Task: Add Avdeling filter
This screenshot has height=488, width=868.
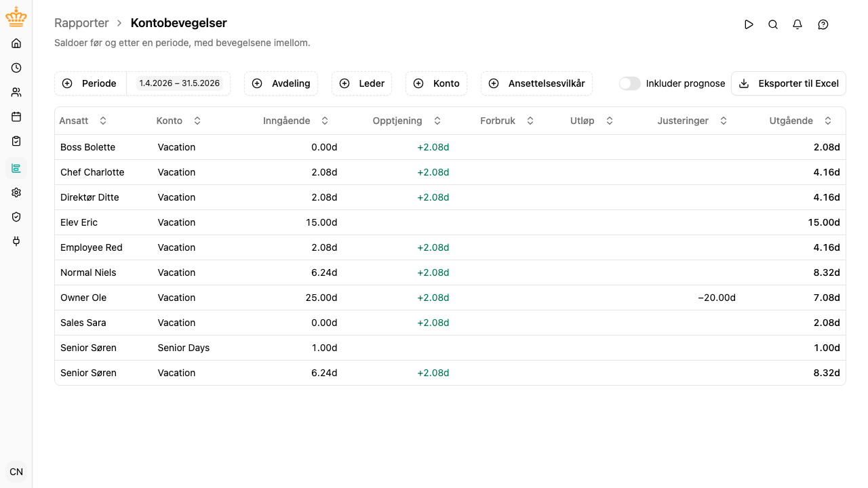Action: point(281,83)
